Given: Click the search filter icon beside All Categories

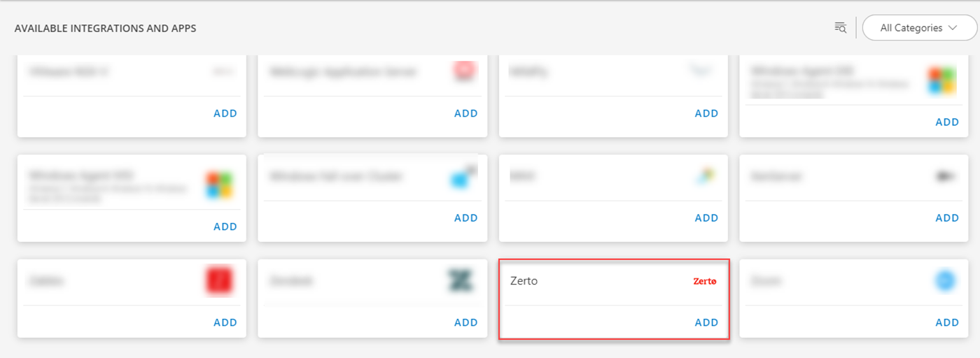Looking at the screenshot, I should [x=841, y=28].
